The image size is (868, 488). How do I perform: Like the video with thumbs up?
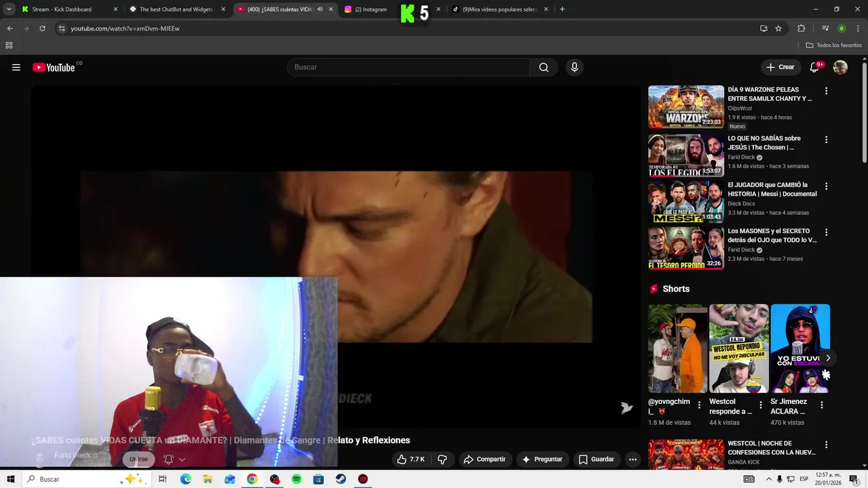pos(411,459)
